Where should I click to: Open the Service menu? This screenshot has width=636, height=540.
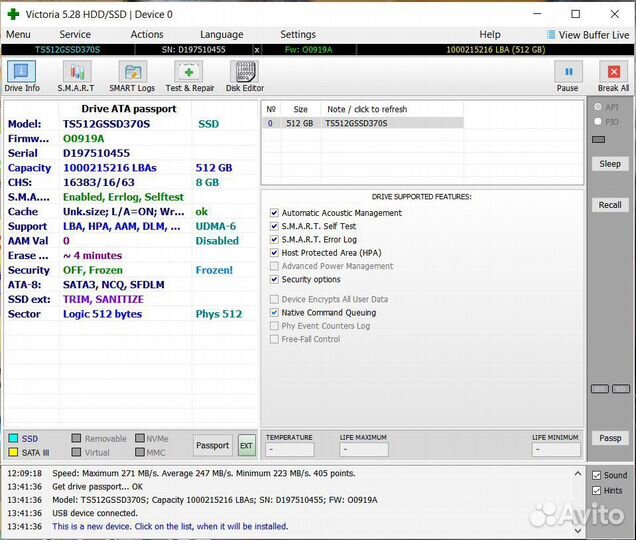coord(75,34)
